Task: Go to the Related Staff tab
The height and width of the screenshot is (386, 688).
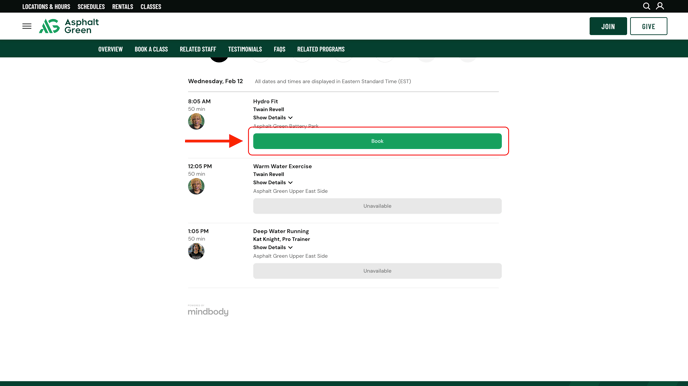Action: 198,49
